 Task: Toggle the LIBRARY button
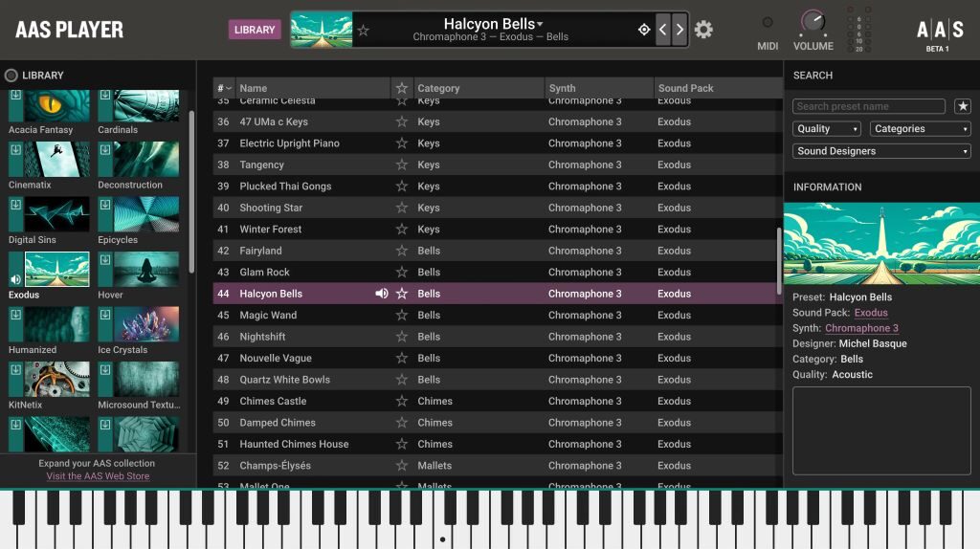255,30
